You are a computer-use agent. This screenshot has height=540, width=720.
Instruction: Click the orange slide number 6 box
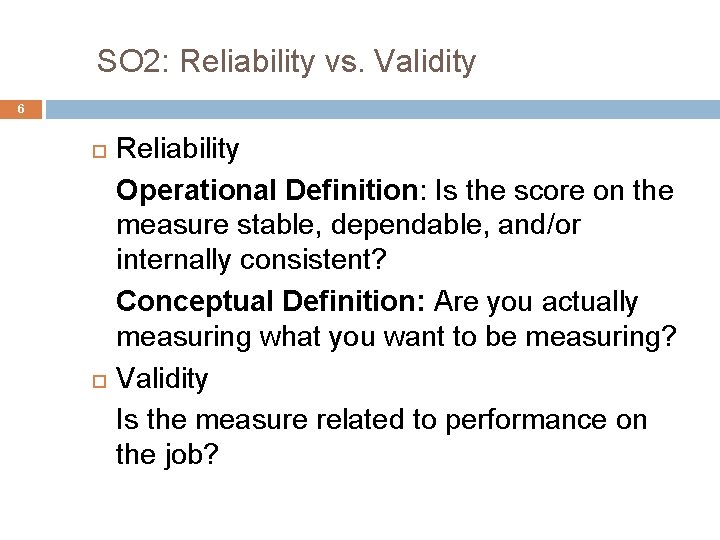point(21,110)
